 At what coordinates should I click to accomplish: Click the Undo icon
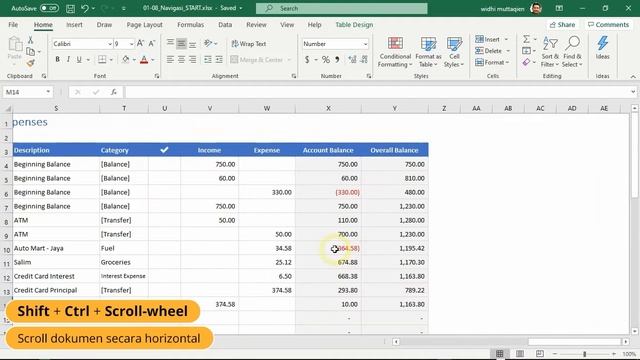click(x=84, y=8)
